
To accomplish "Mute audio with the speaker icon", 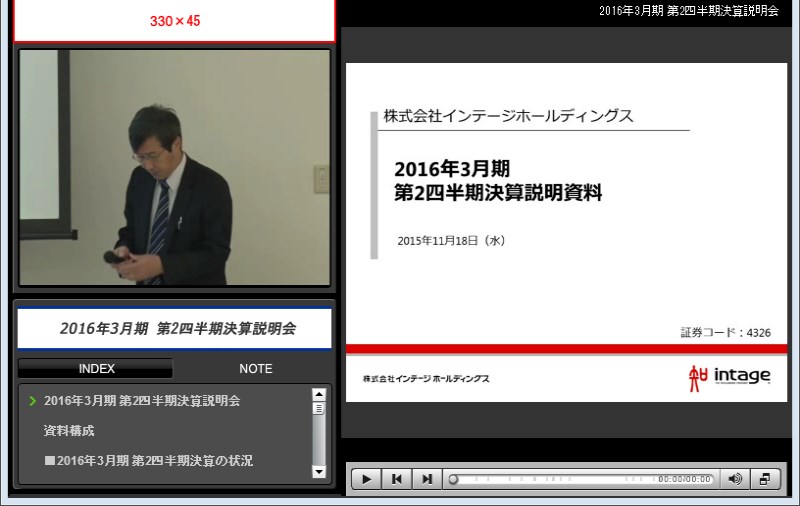I will [735, 479].
